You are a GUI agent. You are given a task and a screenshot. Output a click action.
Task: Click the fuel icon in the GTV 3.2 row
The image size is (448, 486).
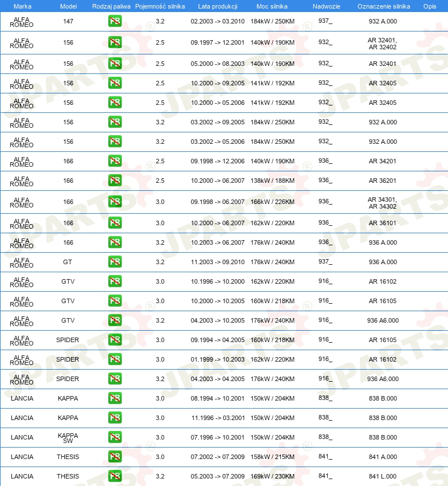click(115, 320)
